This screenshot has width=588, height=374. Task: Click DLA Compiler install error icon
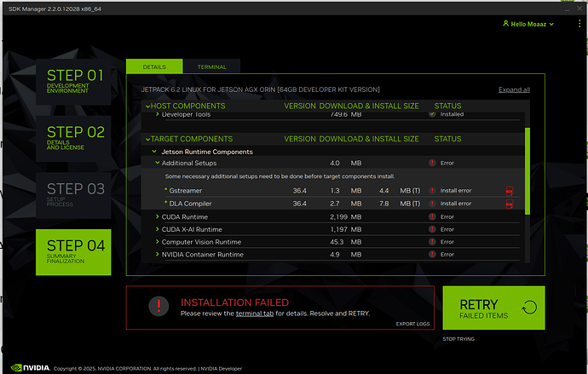432,204
